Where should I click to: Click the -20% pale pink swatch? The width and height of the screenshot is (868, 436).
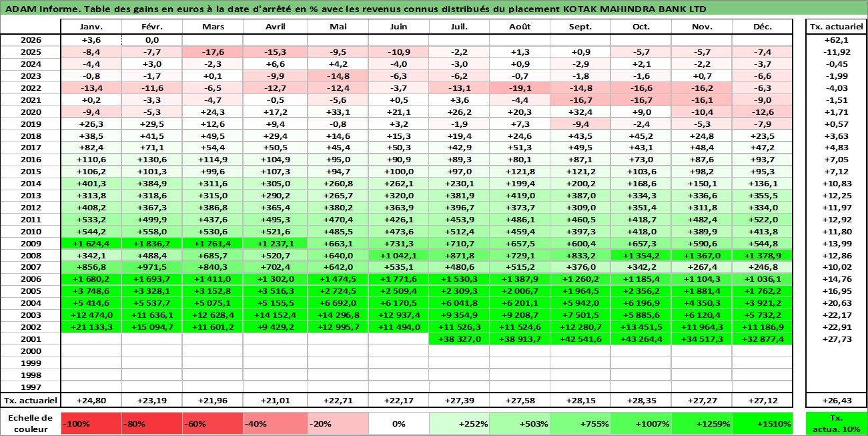coord(338,423)
